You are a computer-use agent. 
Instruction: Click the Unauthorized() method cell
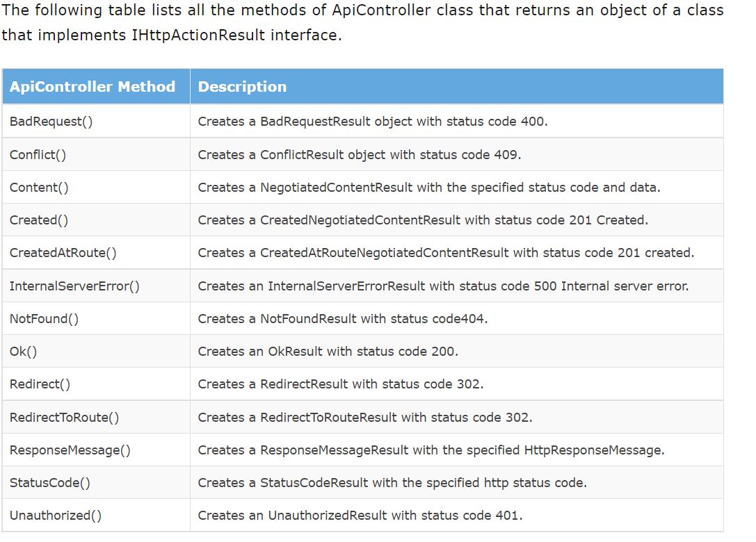coord(56,515)
